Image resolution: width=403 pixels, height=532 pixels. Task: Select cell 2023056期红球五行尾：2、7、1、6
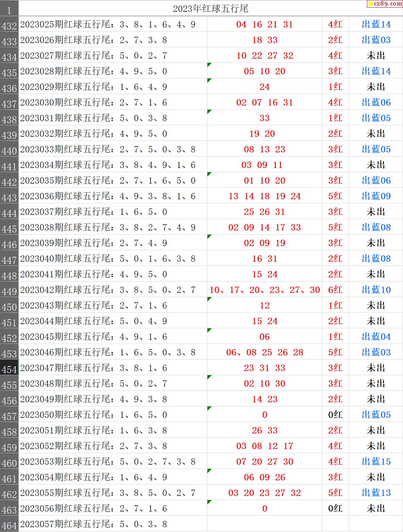[x=113, y=508]
